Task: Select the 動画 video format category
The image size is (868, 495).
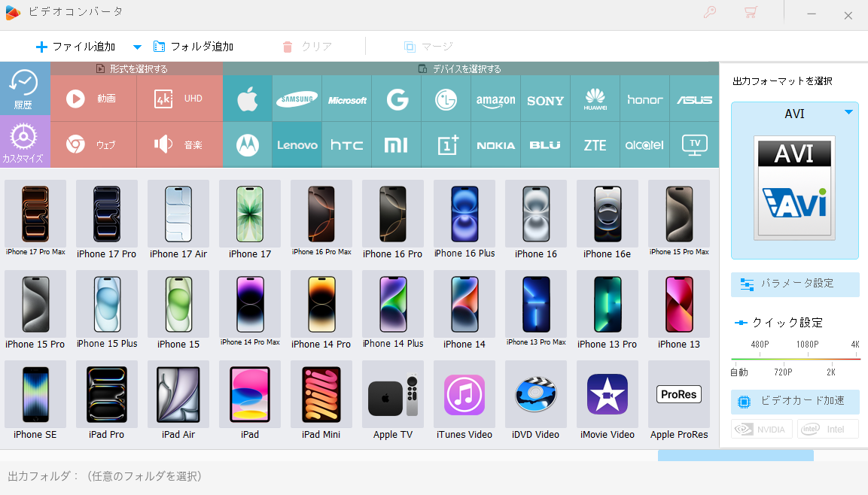Action: point(93,99)
